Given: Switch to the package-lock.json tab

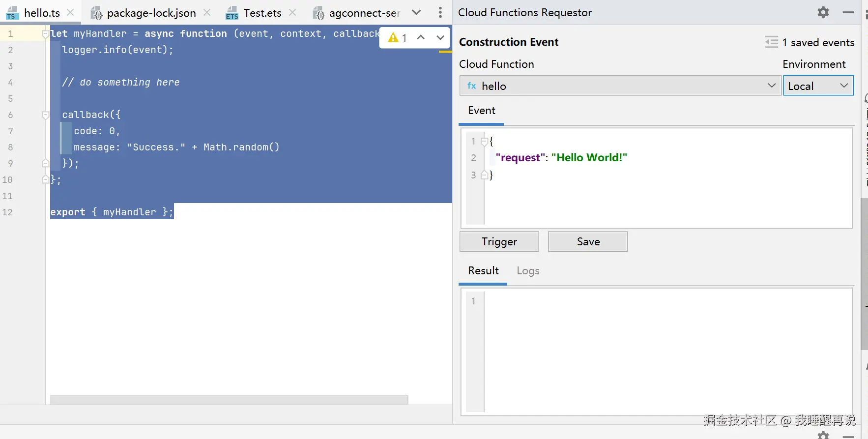Looking at the screenshot, I should [x=151, y=13].
